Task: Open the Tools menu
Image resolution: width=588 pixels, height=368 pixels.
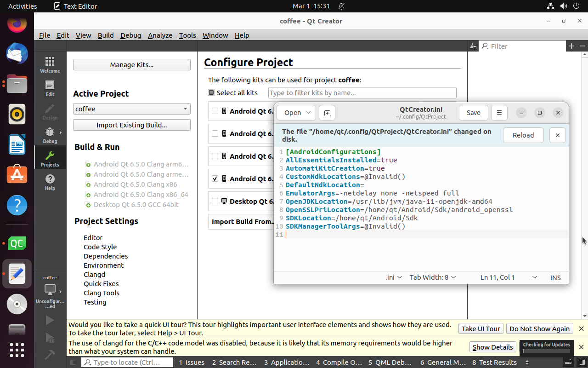Action: [187, 35]
